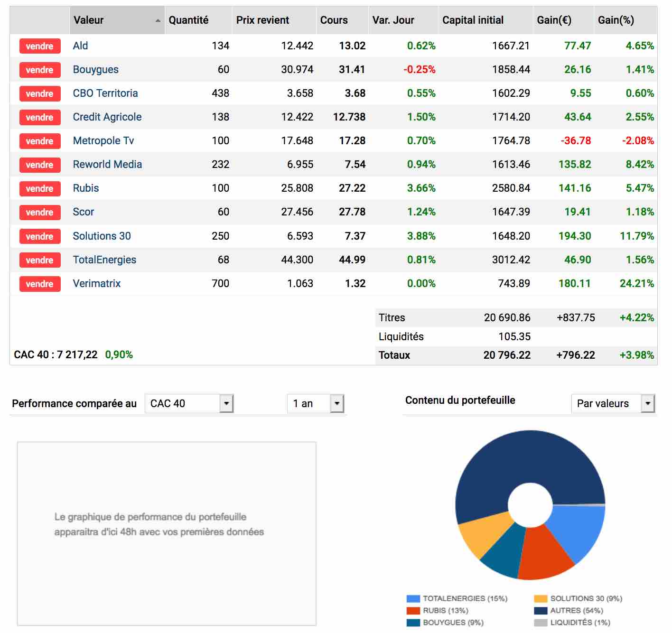The image size is (672, 633).
Task: Click Solutions 30 cours value 7.37
Action: tap(355, 236)
